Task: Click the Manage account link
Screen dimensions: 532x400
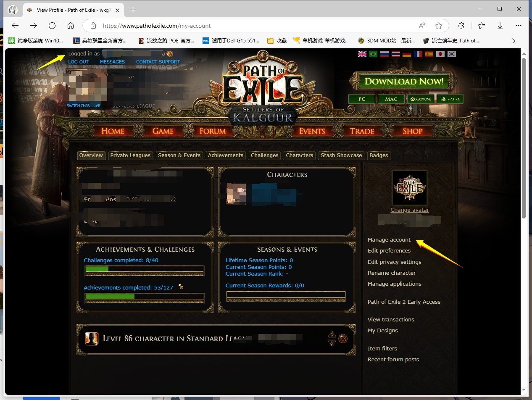Action: (389, 240)
